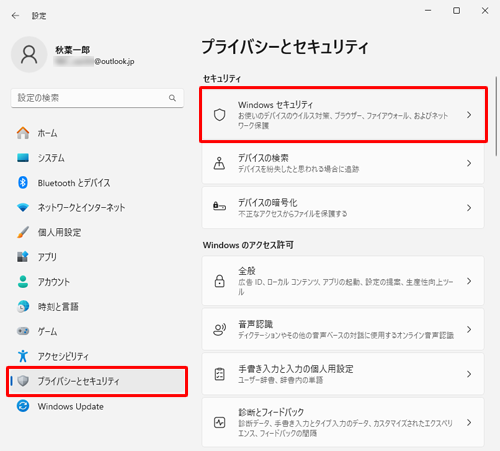The width and height of the screenshot is (500, 451).
Task: Minimize the 設定 window
Action: click(x=428, y=11)
